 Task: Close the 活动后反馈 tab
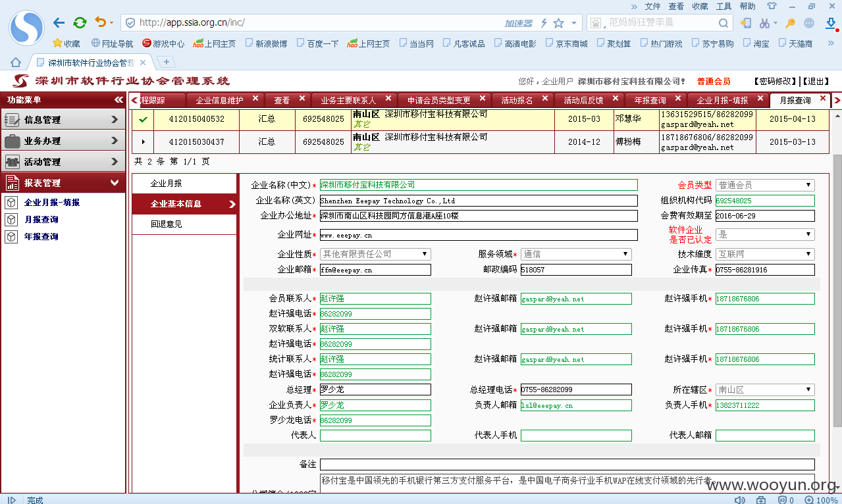tap(616, 99)
